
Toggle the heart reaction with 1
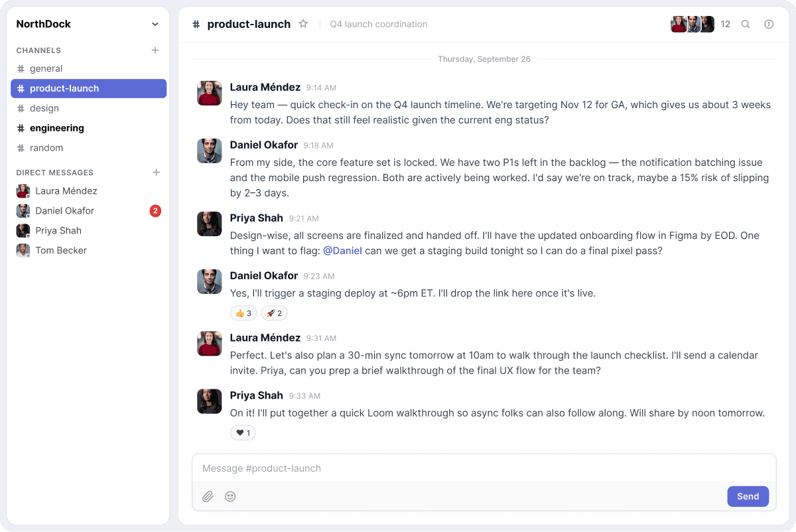click(243, 432)
